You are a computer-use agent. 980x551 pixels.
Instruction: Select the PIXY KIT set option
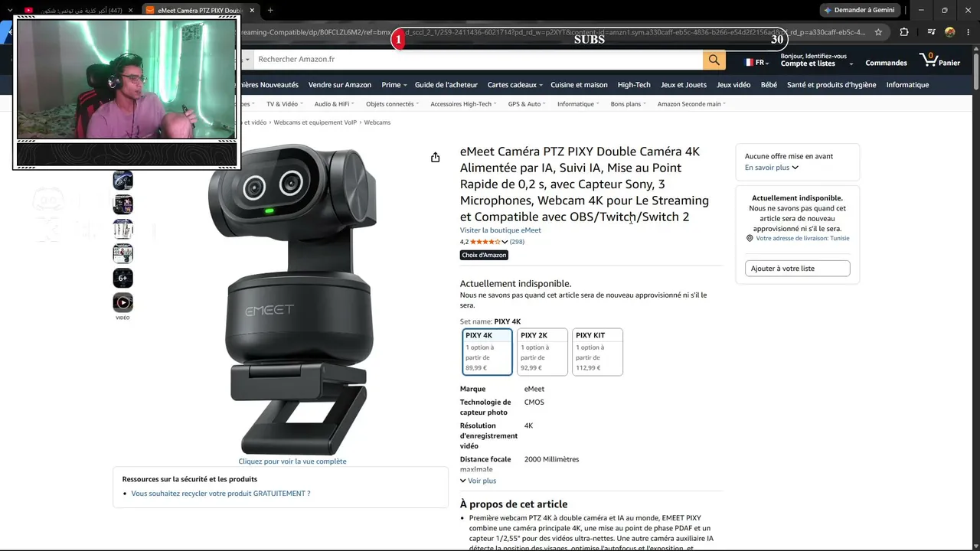[597, 352]
